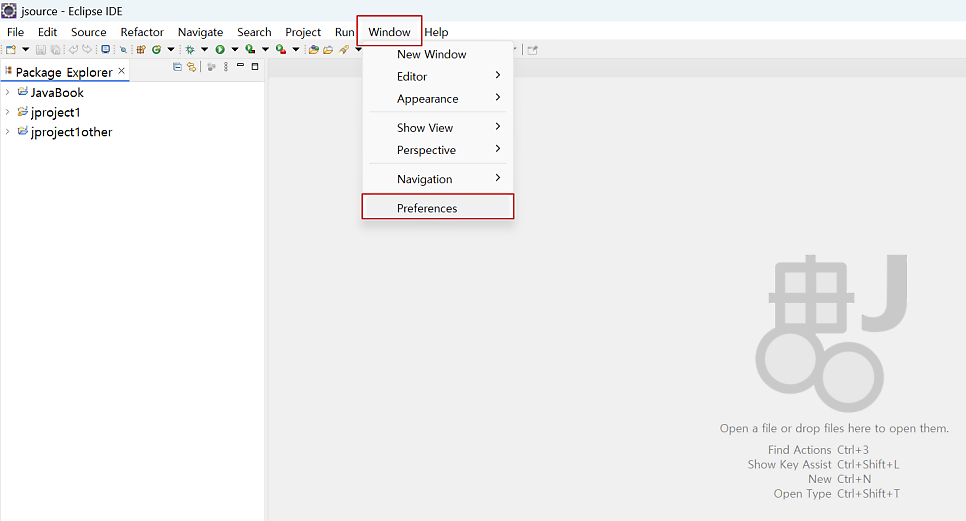Open the Show View submenu
Viewport: 966px width, 521px height.
click(437, 127)
